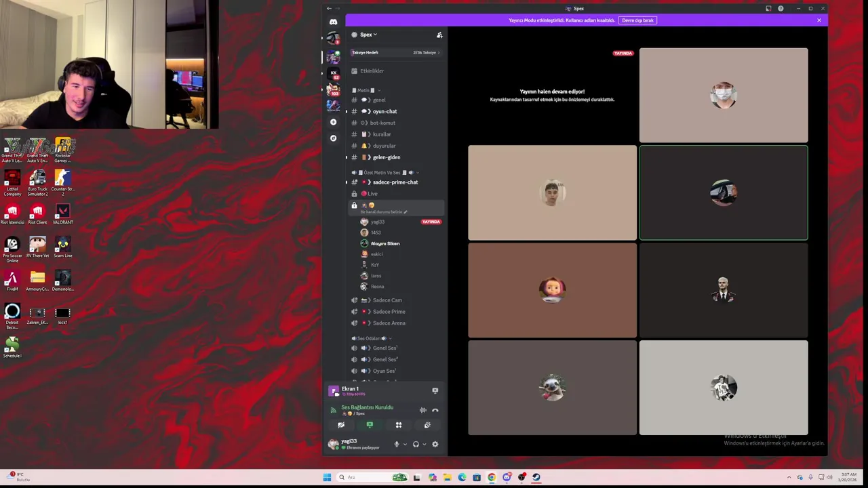Mute the microphone
This screenshot has height=488, width=868.
(397, 445)
